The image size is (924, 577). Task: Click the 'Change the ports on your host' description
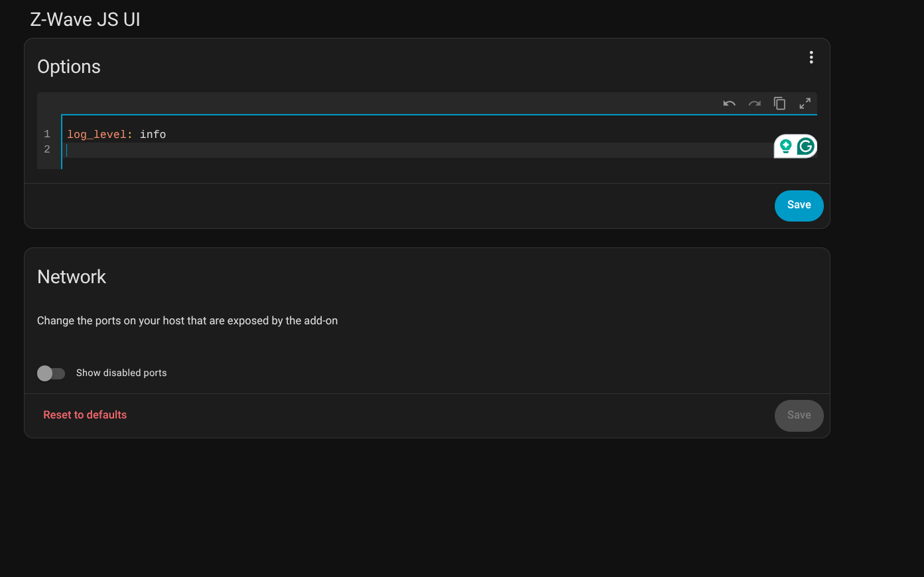[187, 321]
